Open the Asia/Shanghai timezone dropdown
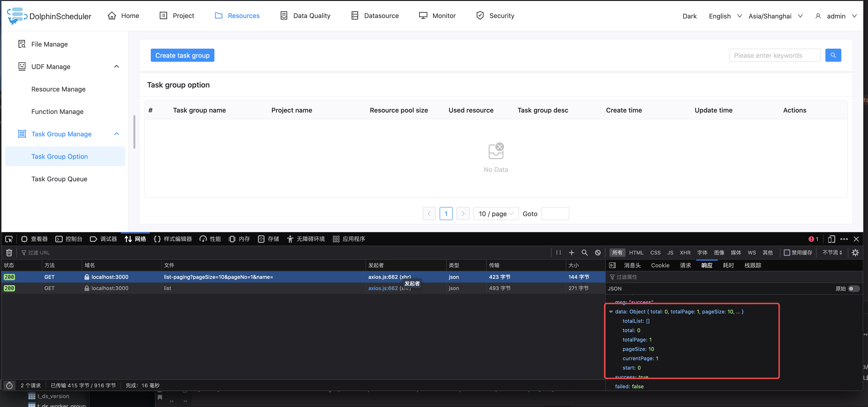868x407 pixels. (775, 16)
